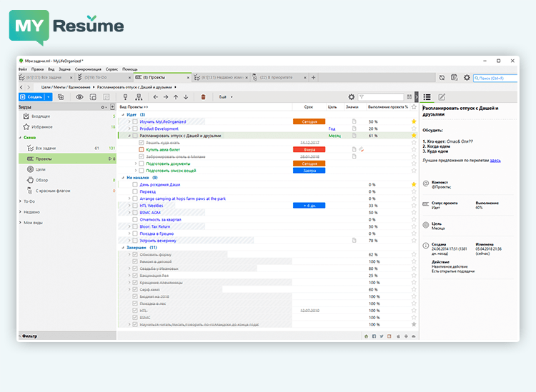Expand the Подготовить документы subtask

point(136,164)
